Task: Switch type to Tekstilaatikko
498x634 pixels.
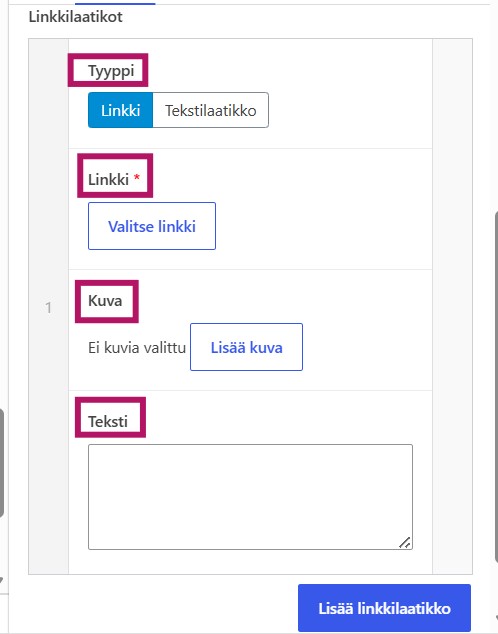Action: point(211,110)
